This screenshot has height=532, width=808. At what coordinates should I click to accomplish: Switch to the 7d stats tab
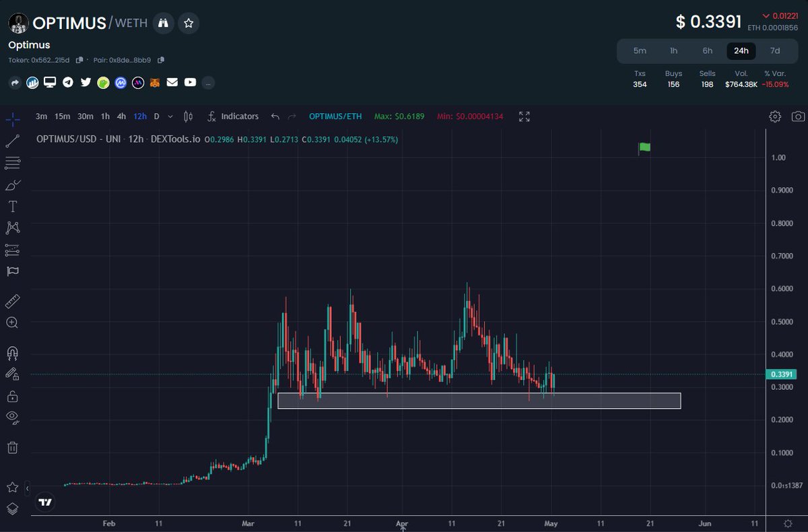coord(774,51)
